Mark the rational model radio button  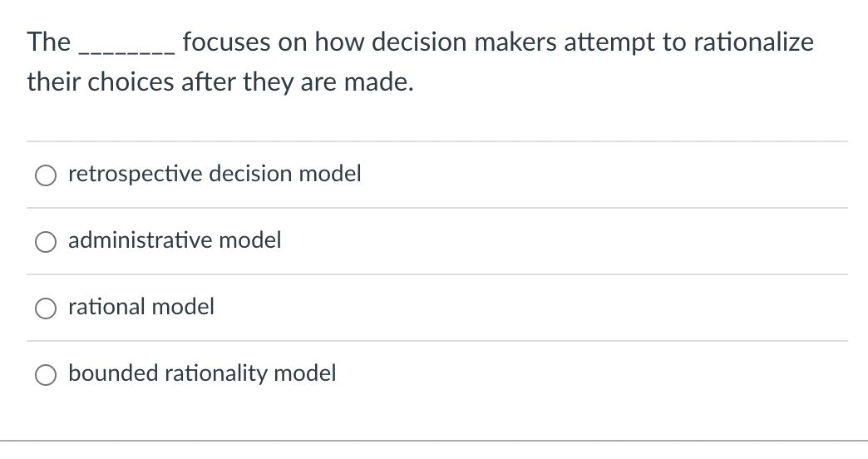click(x=45, y=308)
